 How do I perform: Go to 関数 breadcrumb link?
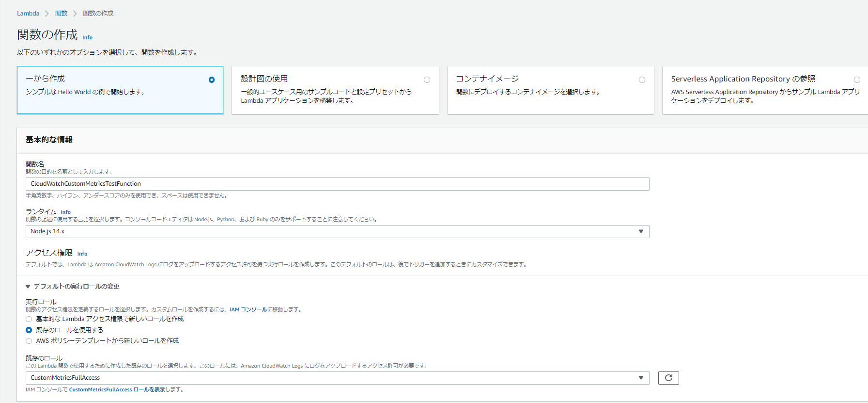pos(61,14)
